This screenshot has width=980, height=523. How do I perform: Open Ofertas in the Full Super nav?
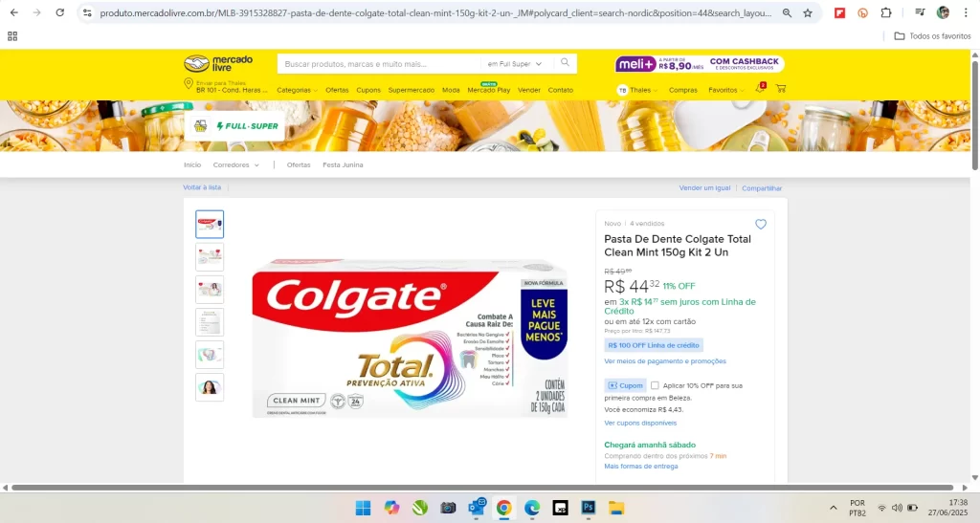pos(299,164)
